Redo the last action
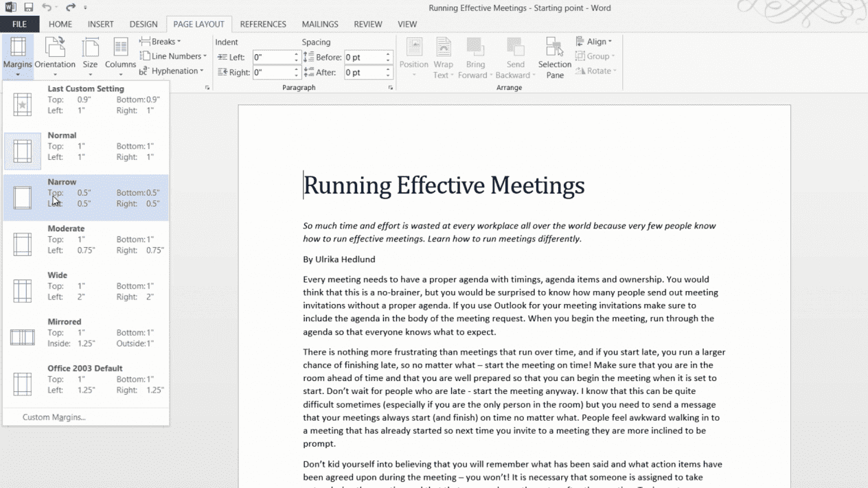This screenshot has width=868, height=488. click(x=70, y=8)
